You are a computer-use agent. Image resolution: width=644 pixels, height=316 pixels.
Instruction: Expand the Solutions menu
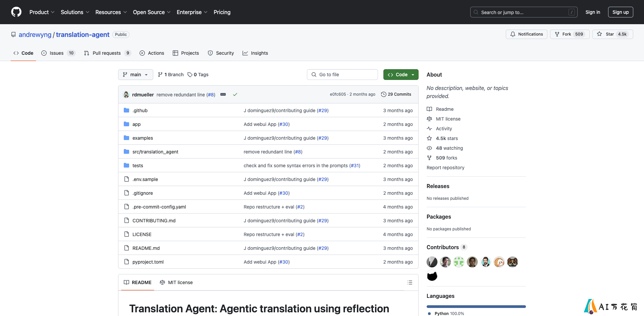click(x=75, y=12)
